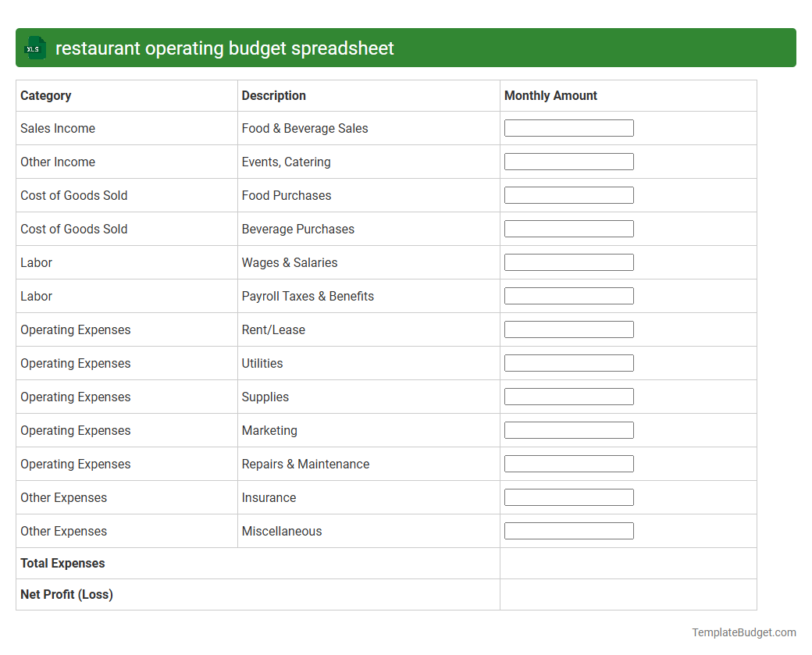Image resolution: width=812 pixels, height=655 pixels.
Task: Click the Rent/Lease monthly amount box
Action: 569,329
